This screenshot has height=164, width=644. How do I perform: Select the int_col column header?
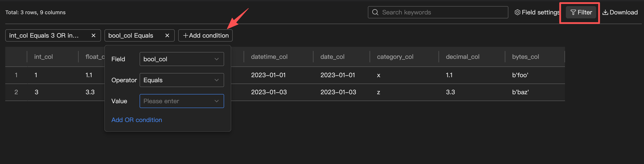tap(43, 57)
